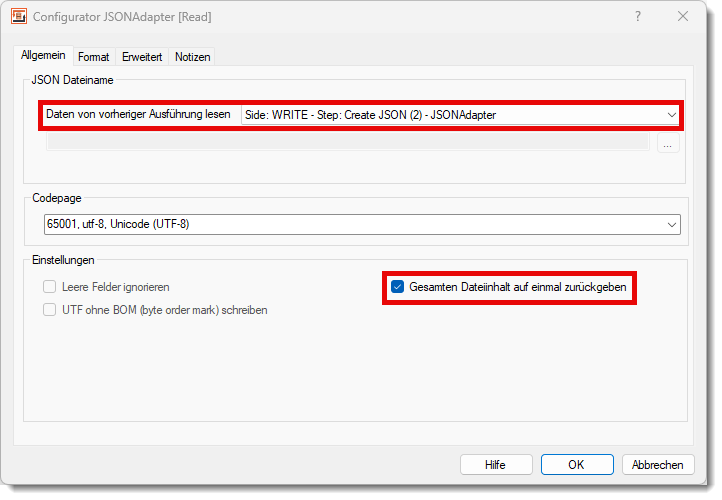Toggle 'UTF ohne BOM' checkbox
722x500 pixels.
click(49, 310)
